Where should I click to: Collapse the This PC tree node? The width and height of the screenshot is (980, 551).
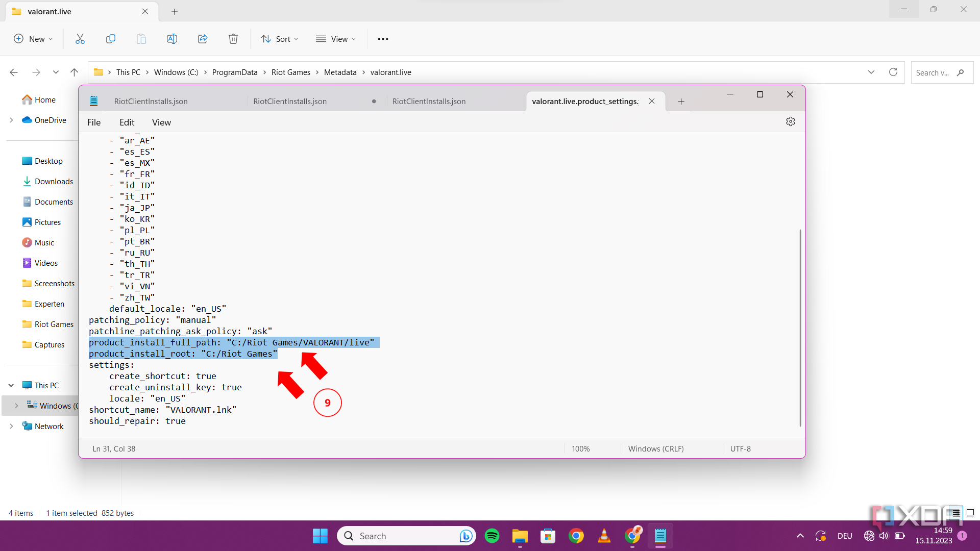(11, 386)
